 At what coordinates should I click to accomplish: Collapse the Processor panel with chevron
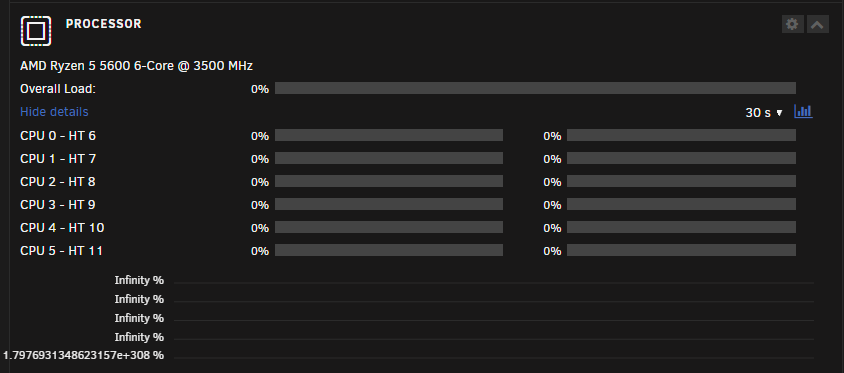pos(818,24)
